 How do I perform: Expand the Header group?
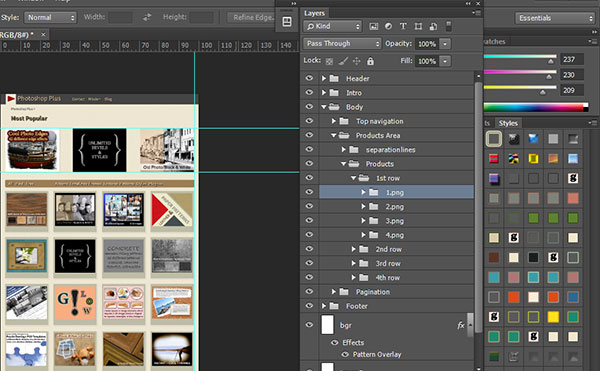pyautogui.click(x=324, y=78)
